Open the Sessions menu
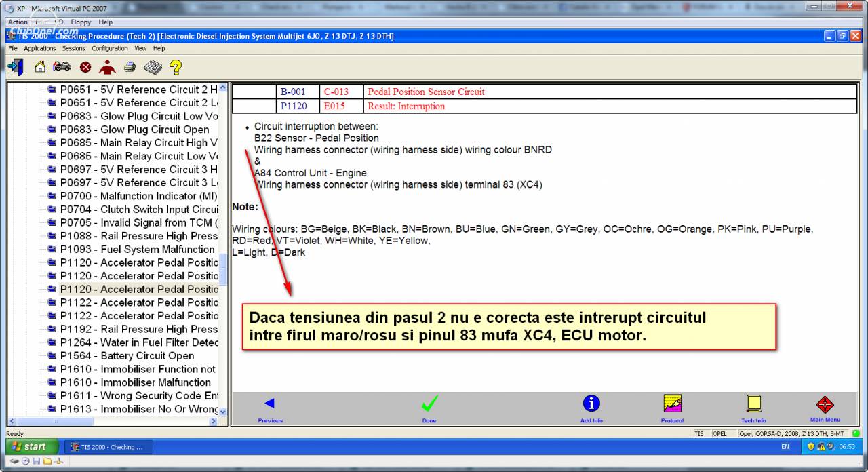Screen dimensions: 868x472 74,49
